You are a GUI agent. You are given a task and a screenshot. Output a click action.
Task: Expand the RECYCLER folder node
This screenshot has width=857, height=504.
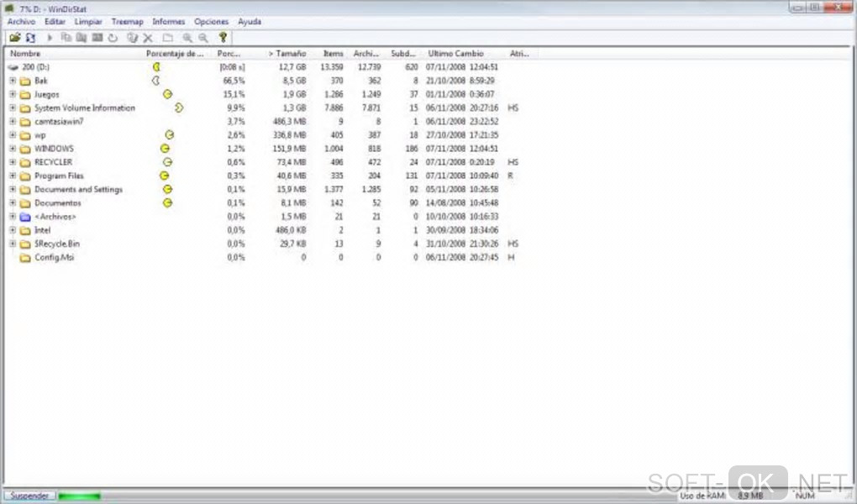coord(12,162)
